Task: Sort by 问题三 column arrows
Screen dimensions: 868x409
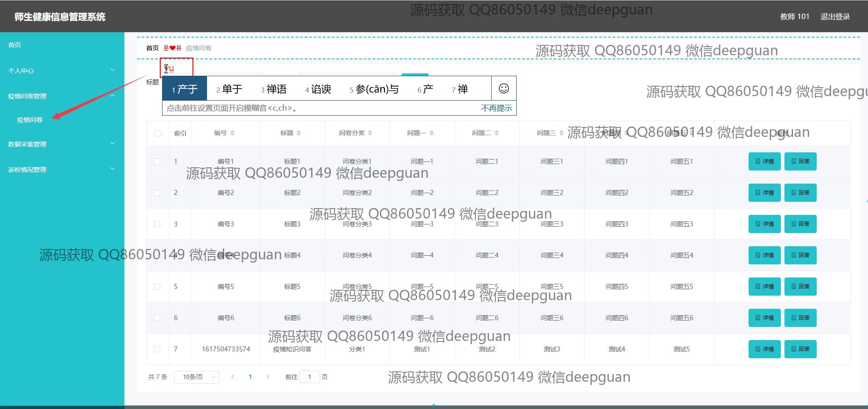Action: 562,133
